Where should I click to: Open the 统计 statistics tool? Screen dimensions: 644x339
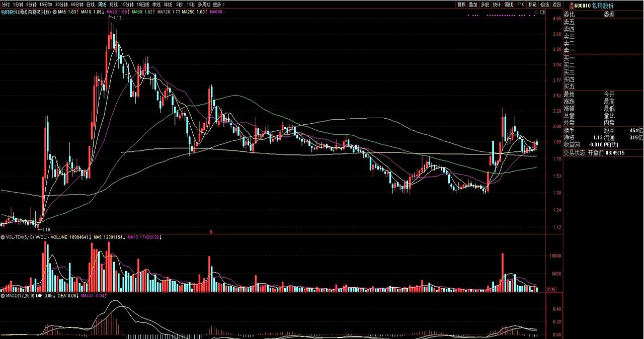[x=497, y=4]
